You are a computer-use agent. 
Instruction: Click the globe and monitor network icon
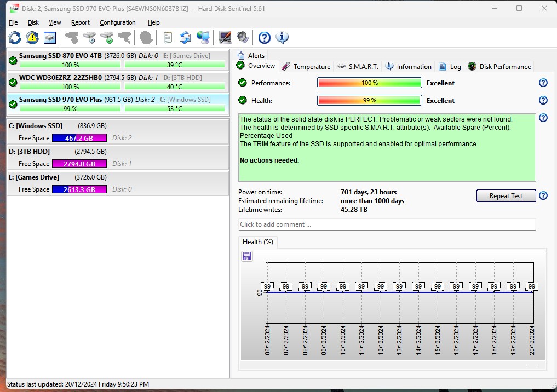(203, 38)
